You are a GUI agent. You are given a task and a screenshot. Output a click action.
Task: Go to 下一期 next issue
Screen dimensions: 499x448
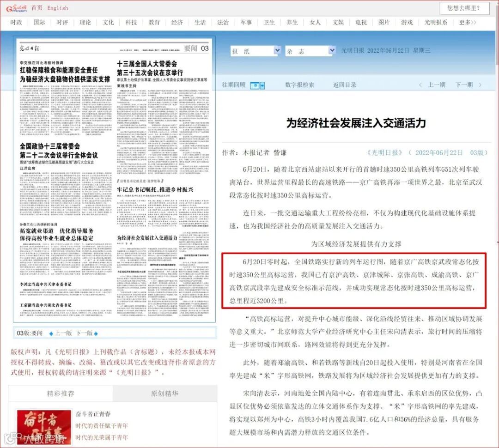coord(464,85)
